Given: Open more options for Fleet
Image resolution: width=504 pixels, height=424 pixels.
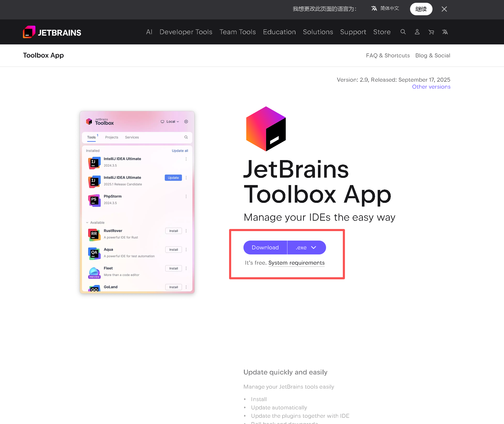Looking at the screenshot, I should click(186, 269).
